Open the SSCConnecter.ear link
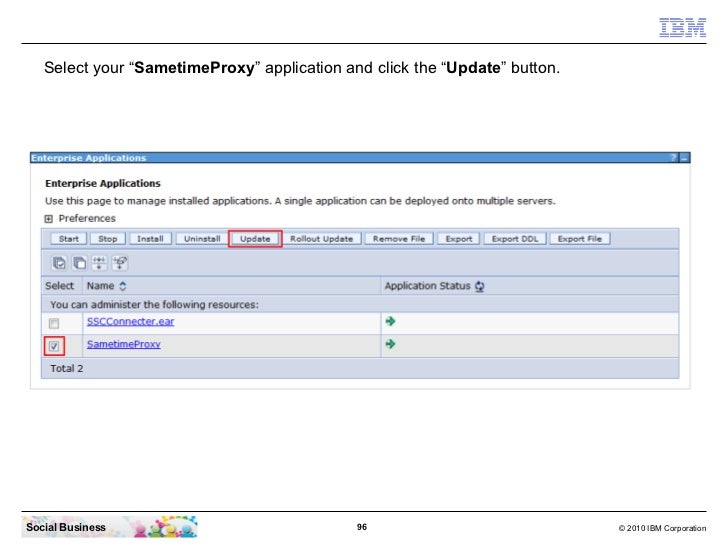Screen dimensions: 728x546 click(130, 321)
